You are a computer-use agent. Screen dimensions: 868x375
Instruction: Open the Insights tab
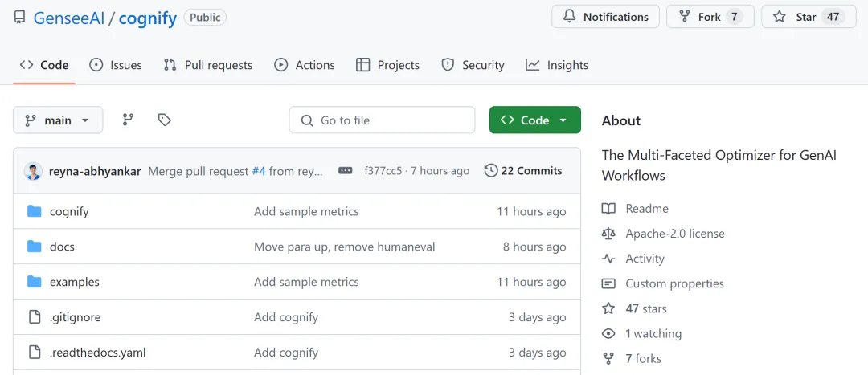(557, 65)
